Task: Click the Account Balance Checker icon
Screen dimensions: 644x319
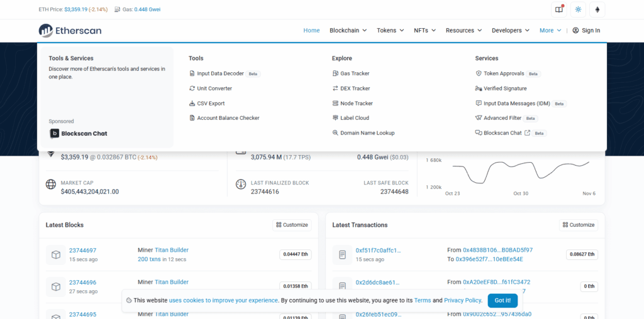Action: click(192, 118)
